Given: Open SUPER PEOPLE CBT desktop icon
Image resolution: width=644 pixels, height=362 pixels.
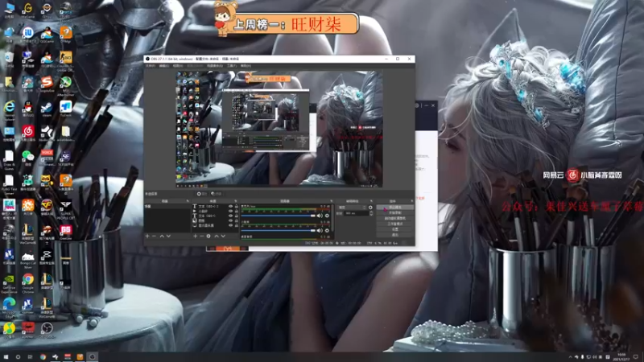Looking at the screenshot, I should [66, 208].
